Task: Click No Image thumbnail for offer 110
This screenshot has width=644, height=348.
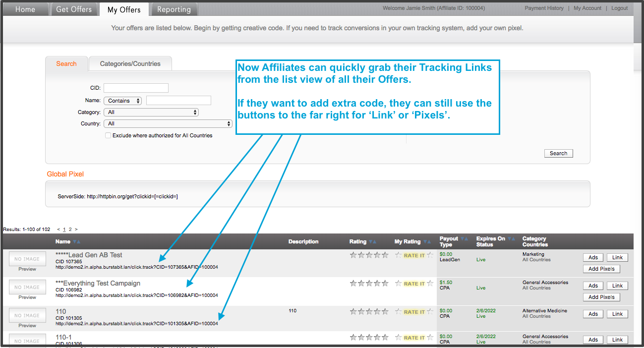Action: point(27,315)
